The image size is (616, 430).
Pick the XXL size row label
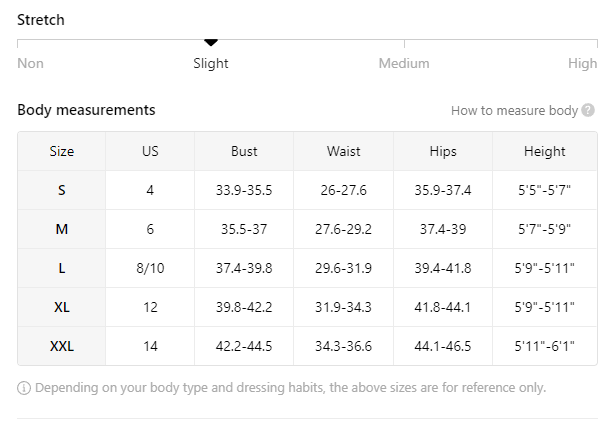click(62, 346)
